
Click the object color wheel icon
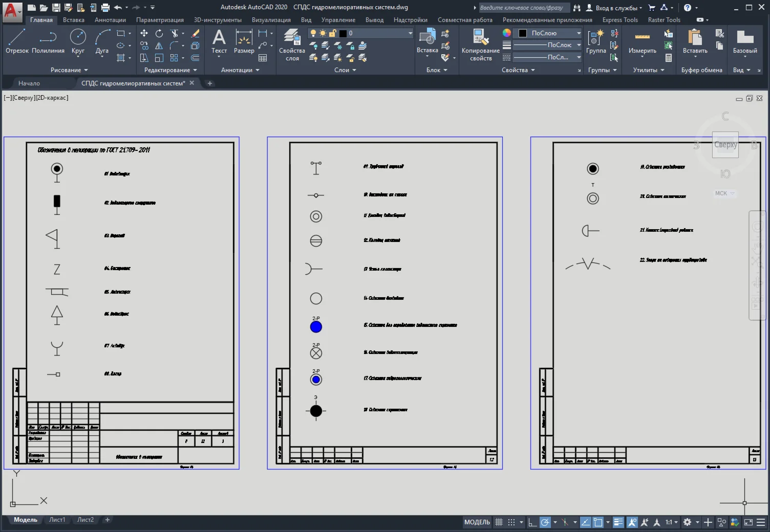pos(506,33)
